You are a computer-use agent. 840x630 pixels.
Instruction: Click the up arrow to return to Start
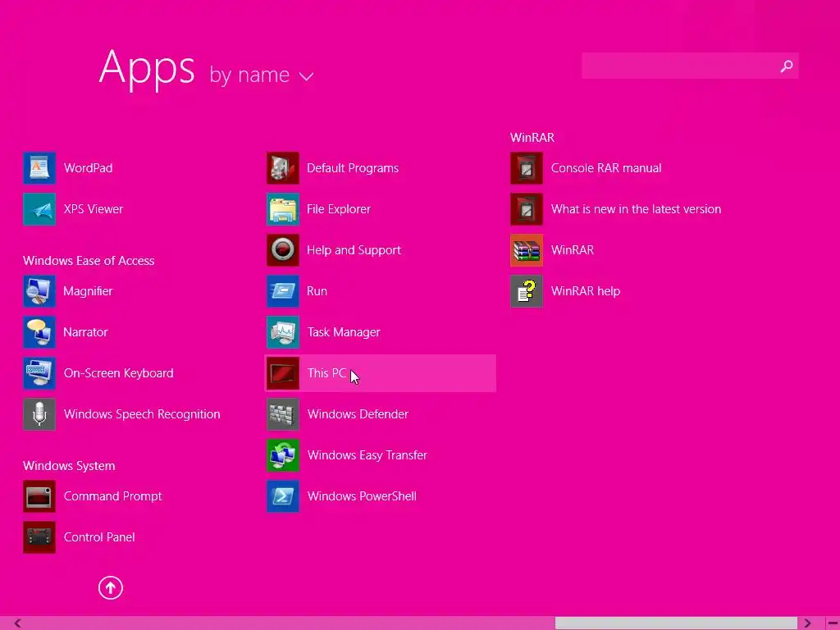point(111,587)
